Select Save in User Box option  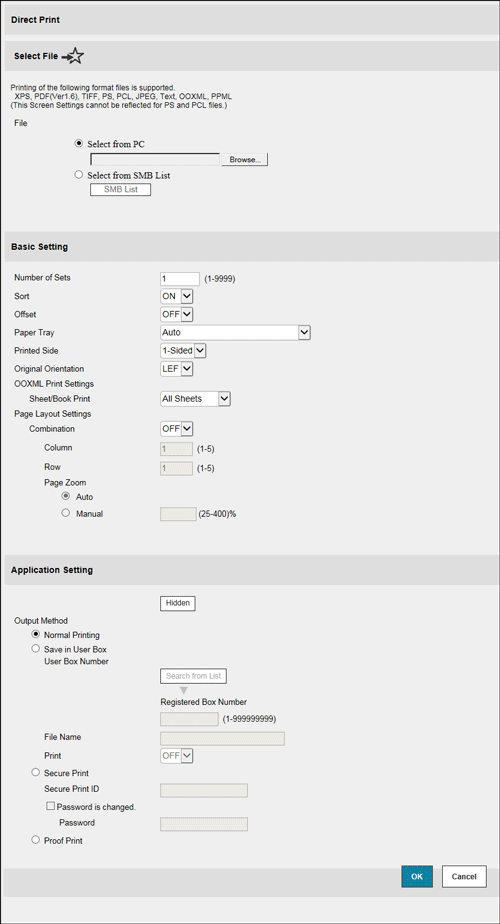(36, 649)
